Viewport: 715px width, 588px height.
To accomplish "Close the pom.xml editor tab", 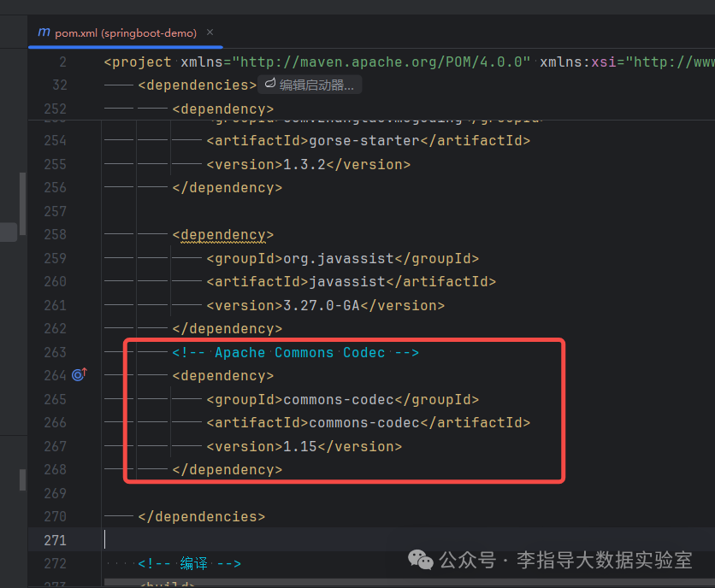I will (210, 32).
